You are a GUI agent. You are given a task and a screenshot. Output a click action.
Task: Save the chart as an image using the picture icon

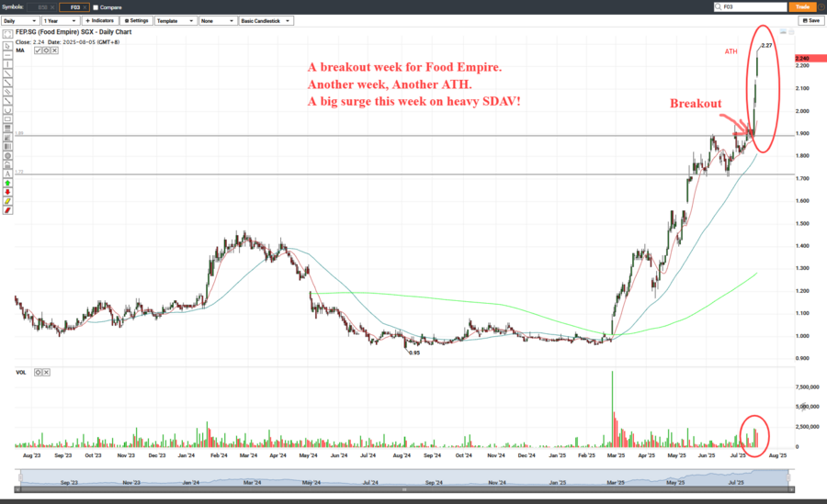pyautogui.click(x=783, y=31)
